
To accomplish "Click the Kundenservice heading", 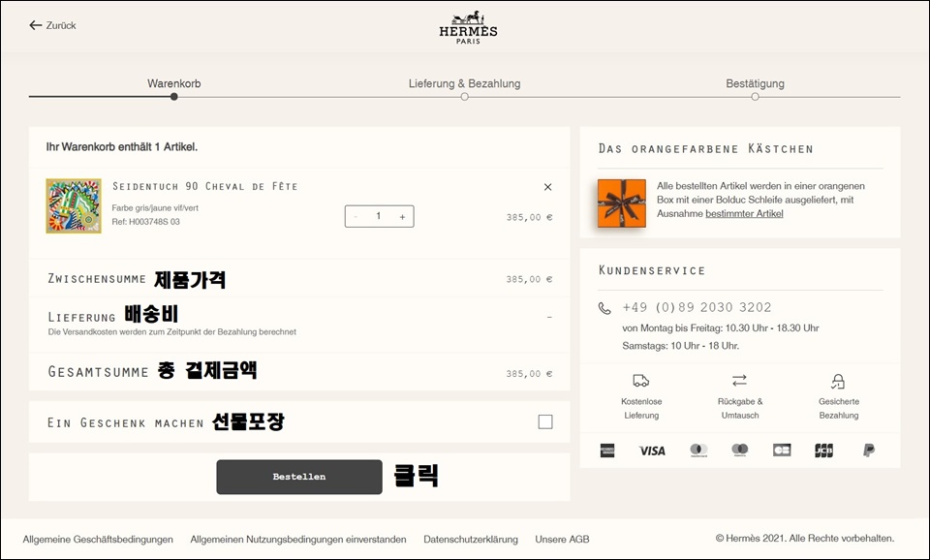I will click(x=652, y=270).
